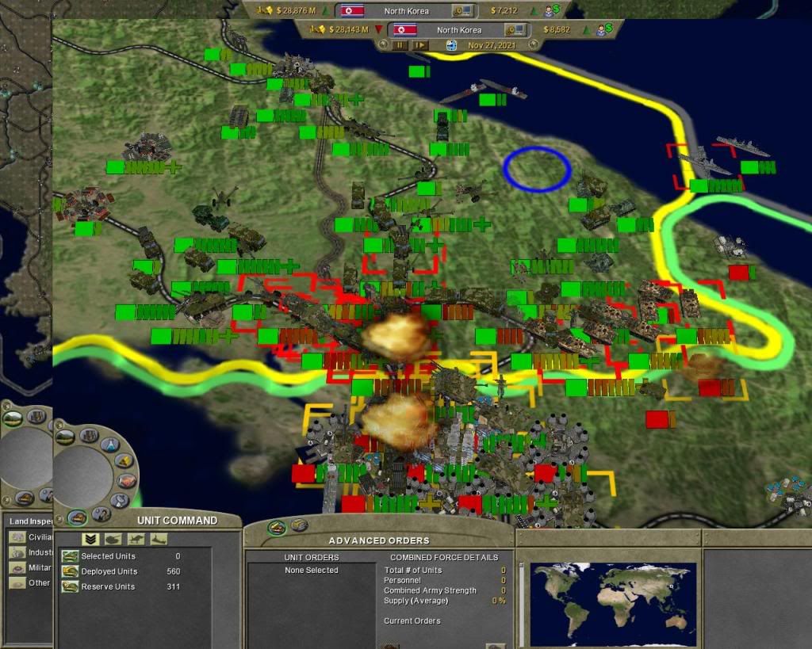Open the department icon right of Defense on front dial
This screenshot has height=649, width=812.
tap(101, 513)
